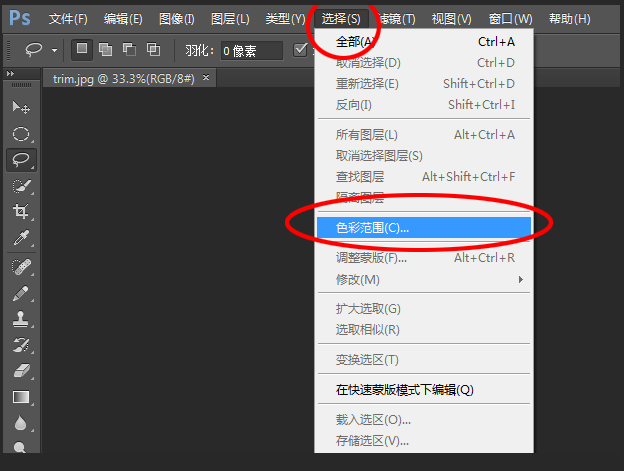Open the 视图(V) menu

452,19
